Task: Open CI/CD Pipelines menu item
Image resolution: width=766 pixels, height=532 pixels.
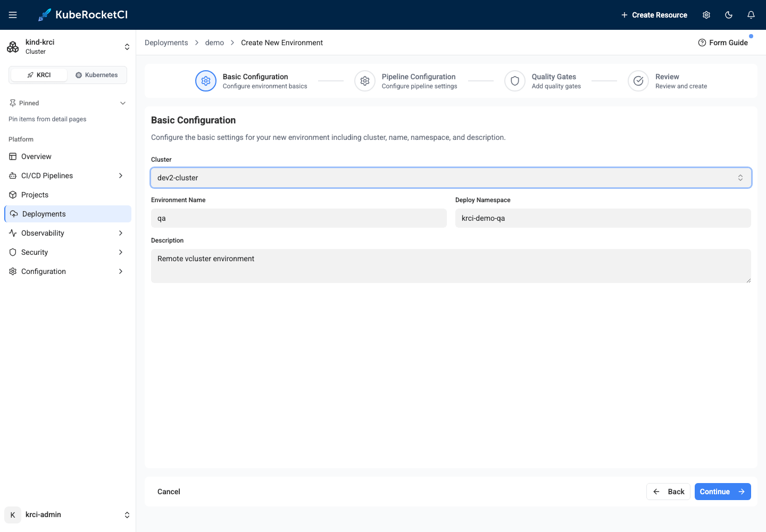Action: [x=68, y=176]
